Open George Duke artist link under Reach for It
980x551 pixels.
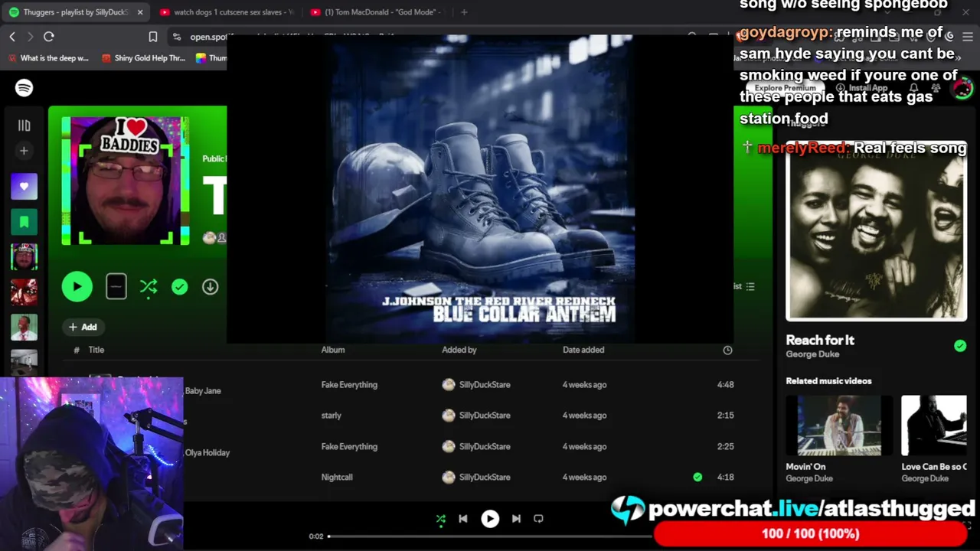click(x=812, y=354)
